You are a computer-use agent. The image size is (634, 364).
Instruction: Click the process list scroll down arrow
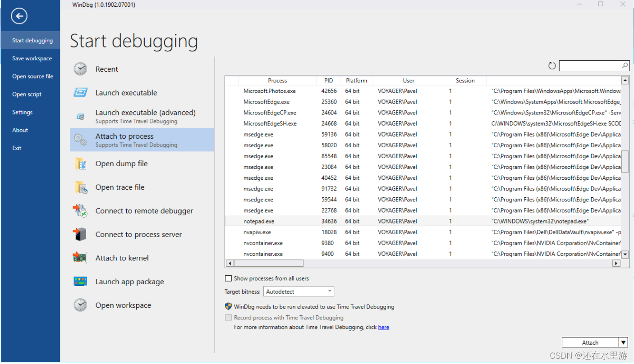(x=625, y=255)
